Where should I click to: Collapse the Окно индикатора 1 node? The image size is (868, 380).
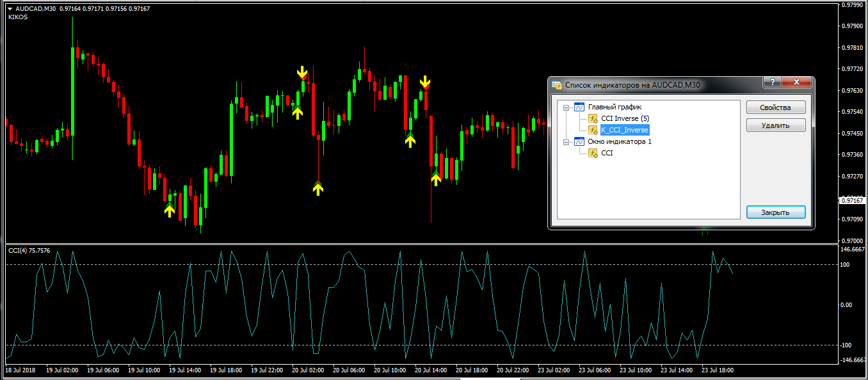coord(566,142)
